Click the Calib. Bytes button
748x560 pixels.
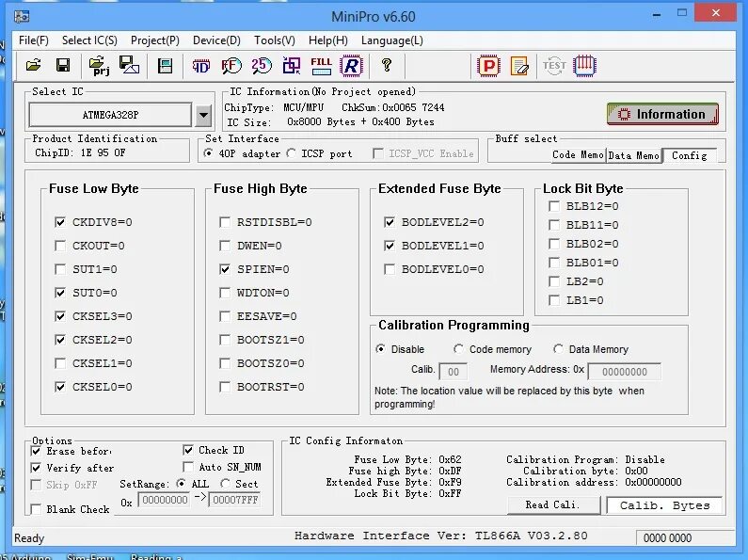664,505
